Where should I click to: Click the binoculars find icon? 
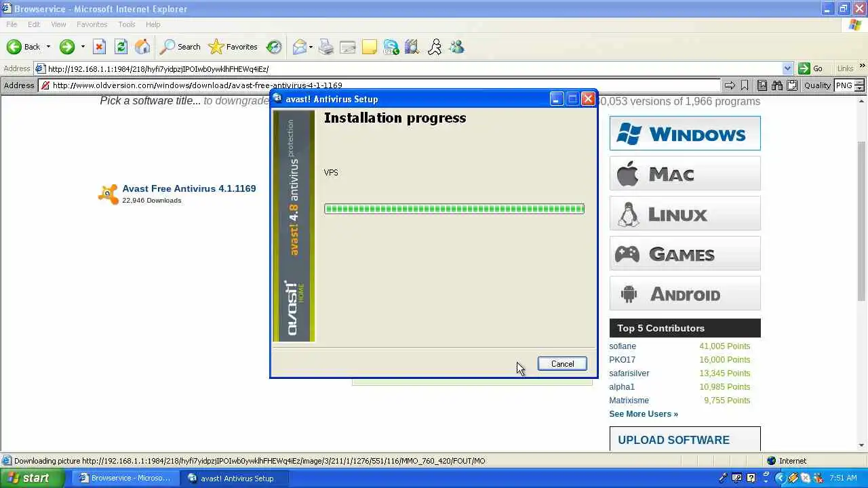tap(777, 85)
